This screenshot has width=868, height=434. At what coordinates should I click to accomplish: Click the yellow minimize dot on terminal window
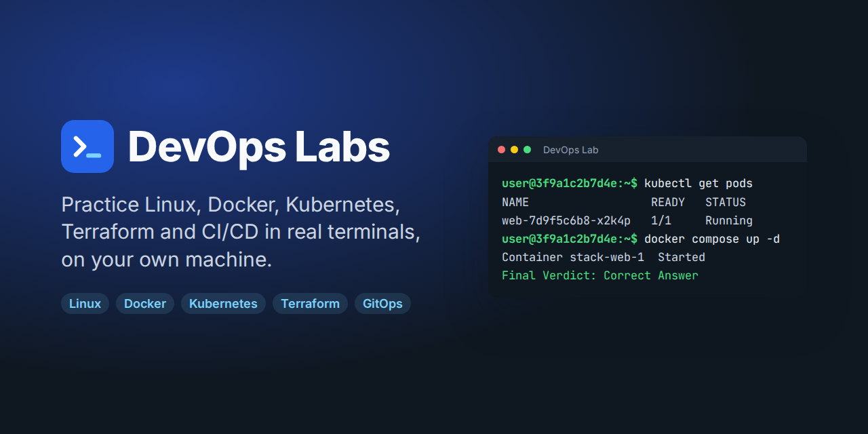tap(515, 150)
